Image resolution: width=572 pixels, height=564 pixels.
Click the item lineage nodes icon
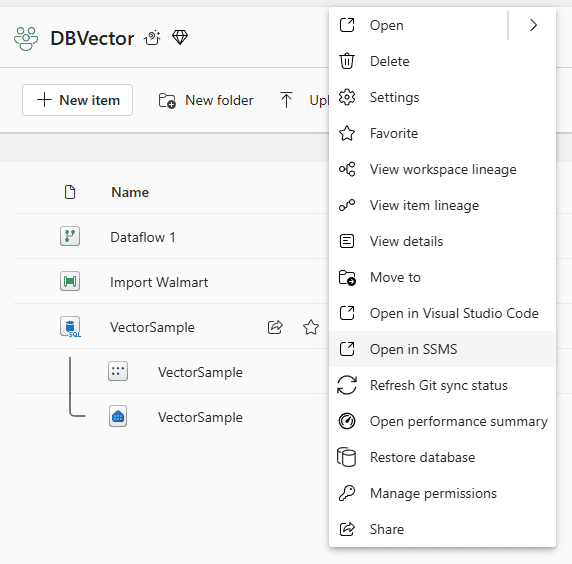pos(347,205)
